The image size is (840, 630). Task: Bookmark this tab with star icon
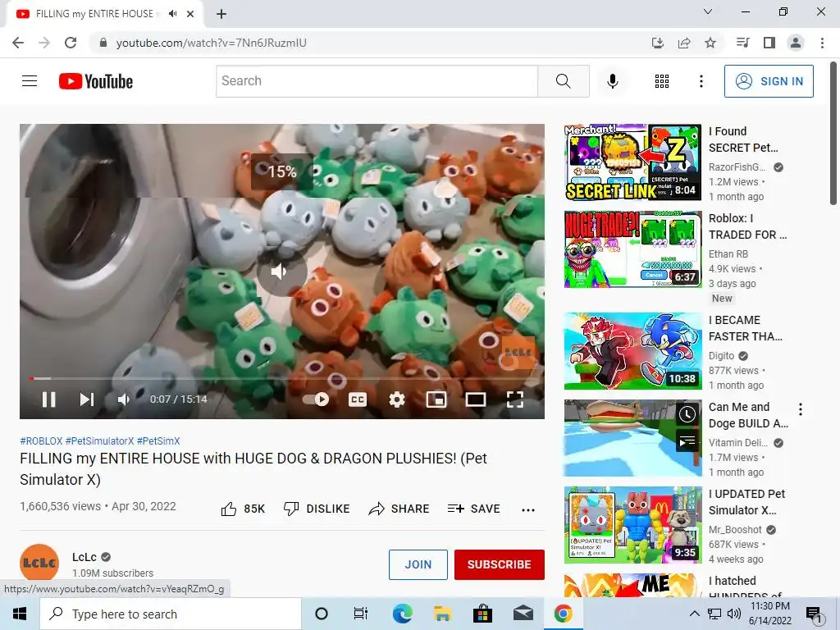pyautogui.click(x=710, y=43)
